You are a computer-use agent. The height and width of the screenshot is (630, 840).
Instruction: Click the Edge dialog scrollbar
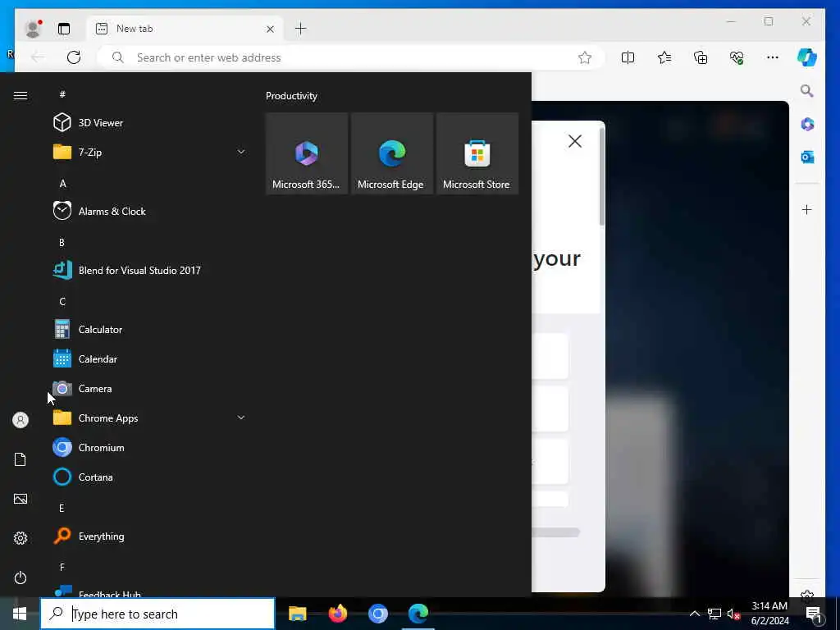click(601, 177)
